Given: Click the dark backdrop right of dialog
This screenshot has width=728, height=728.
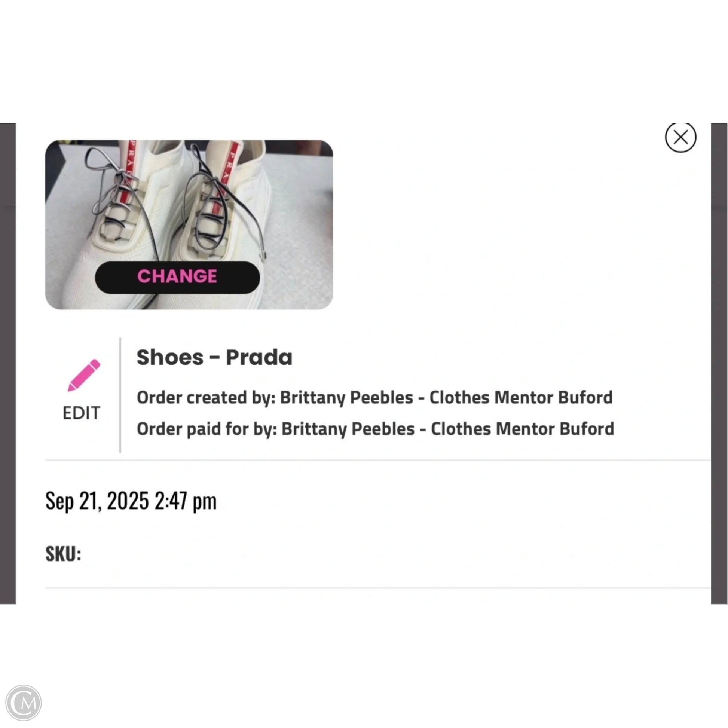Looking at the screenshot, I should pyautogui.click(x=719, y=362).
